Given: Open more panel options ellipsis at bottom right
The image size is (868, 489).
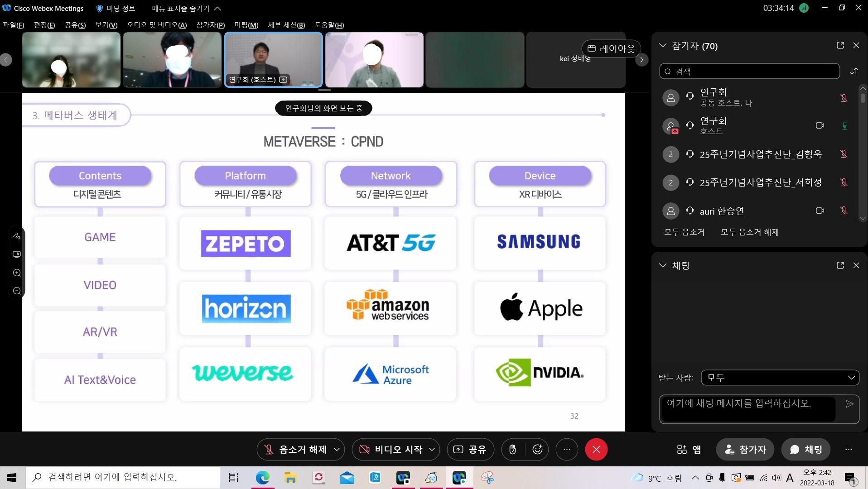Looking at the screenshot, I should click(x=849, y=449).
